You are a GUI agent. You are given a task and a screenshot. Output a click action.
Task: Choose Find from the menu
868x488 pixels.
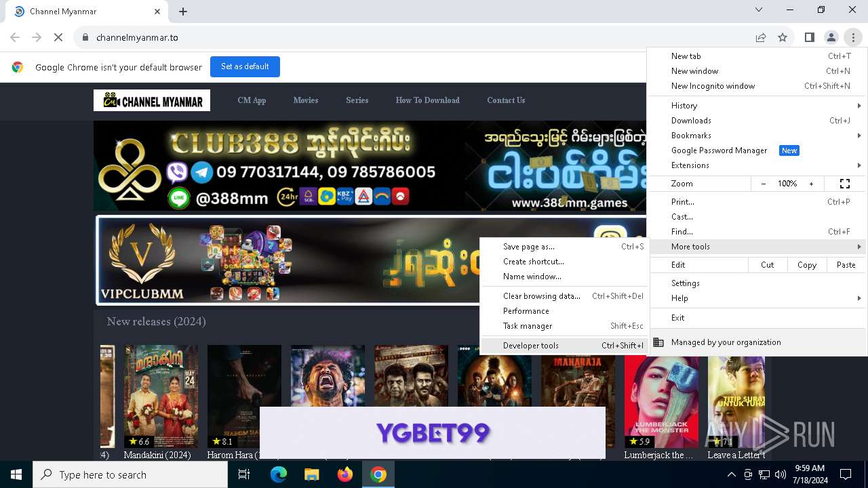(758, 232)
